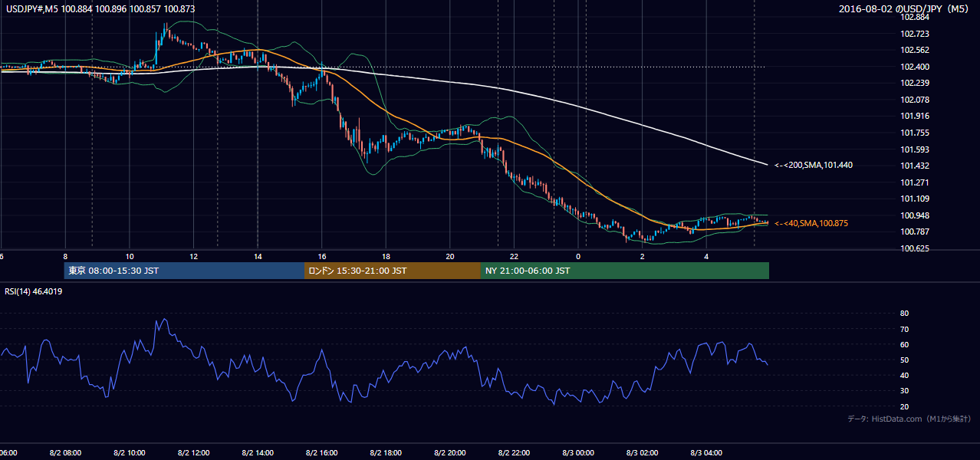The width and height of the screenshot is (980, 460).
Task: Click the HistData.com data source text
Action: [x=909, y=419]
